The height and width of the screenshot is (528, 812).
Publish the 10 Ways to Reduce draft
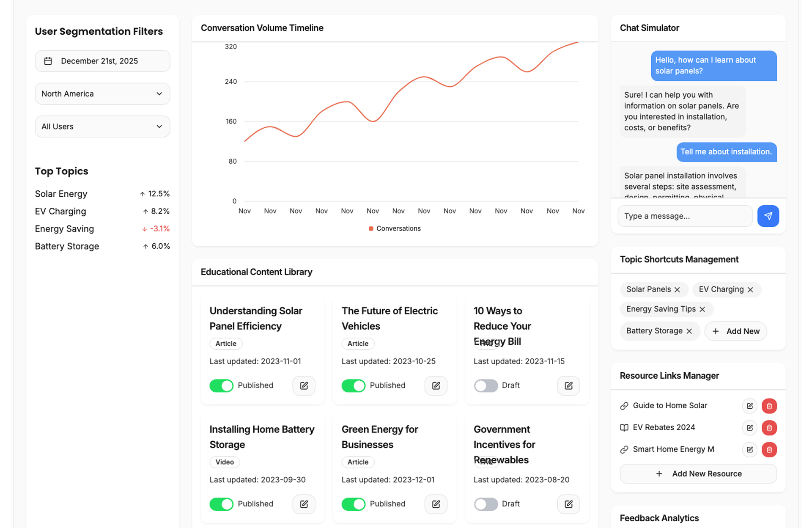point(486,385)
